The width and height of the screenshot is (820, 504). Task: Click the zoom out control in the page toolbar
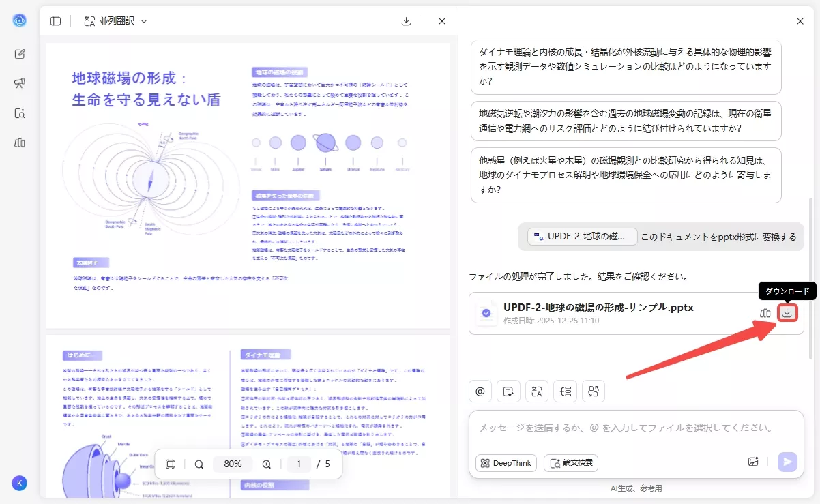(x=199, y=464)
